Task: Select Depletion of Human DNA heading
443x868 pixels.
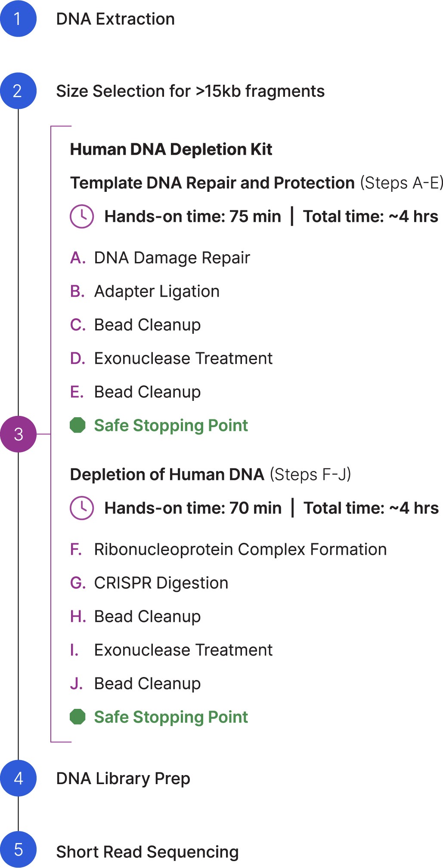Action: point(167,474)
